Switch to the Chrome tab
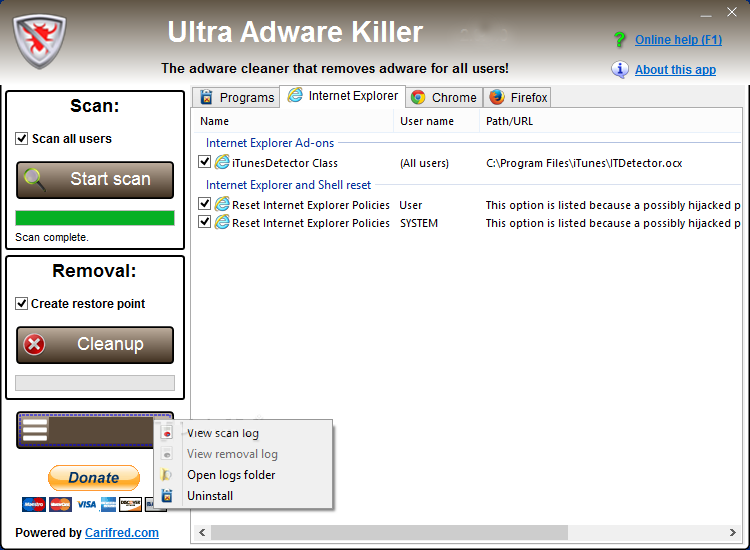 (x=444, y=98)
